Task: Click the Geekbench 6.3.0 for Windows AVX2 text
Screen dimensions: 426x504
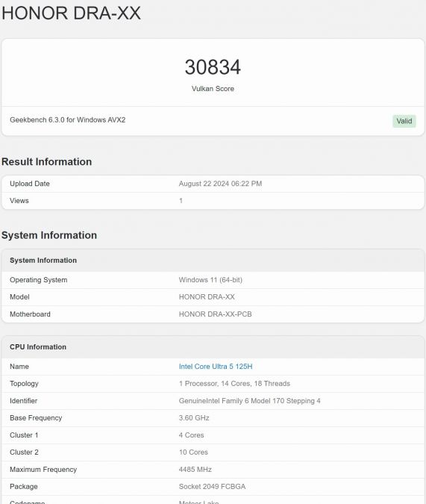Action: pos(67,120)
